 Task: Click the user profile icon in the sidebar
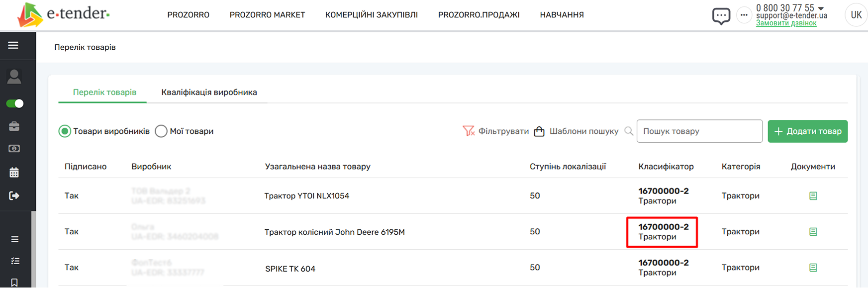coord(14,77)
